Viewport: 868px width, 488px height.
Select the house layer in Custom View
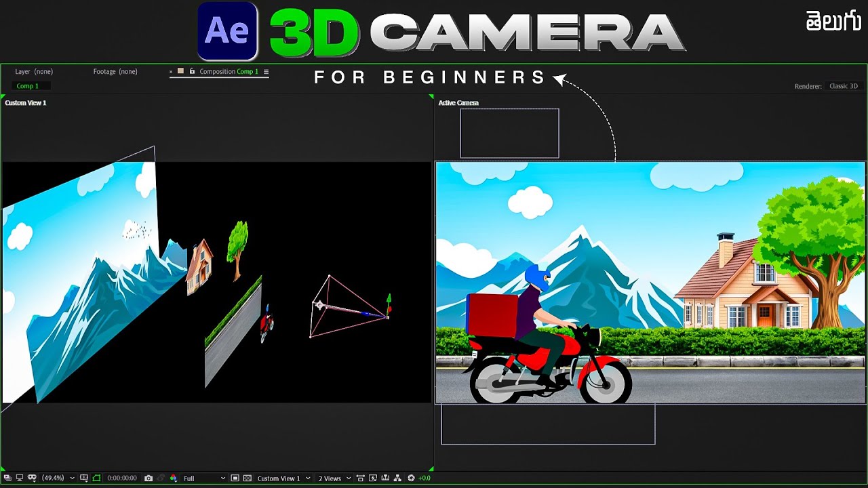coord(199,266)
